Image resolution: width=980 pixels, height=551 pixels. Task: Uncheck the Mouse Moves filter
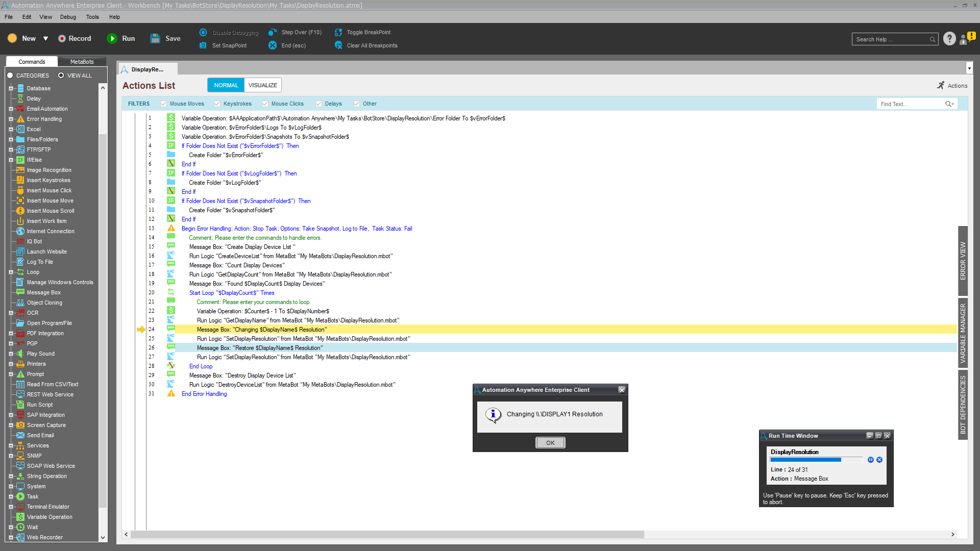point(164,104)
